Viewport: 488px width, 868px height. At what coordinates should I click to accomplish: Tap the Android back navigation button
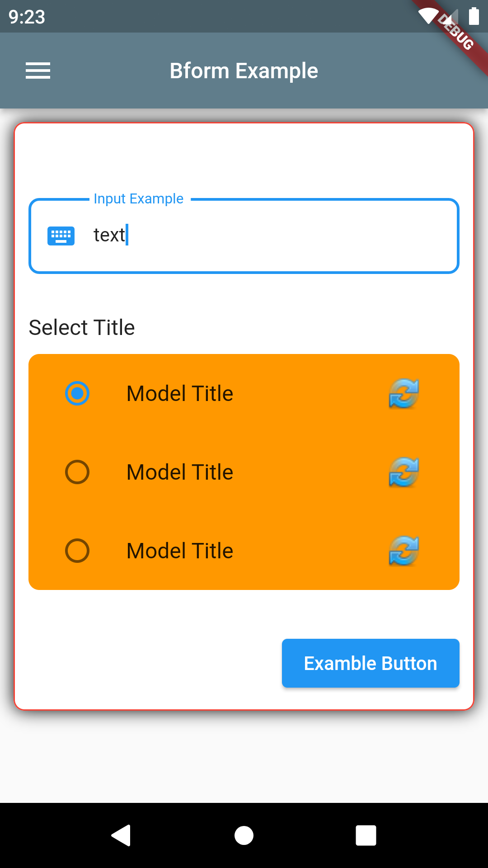coord(121,835)
